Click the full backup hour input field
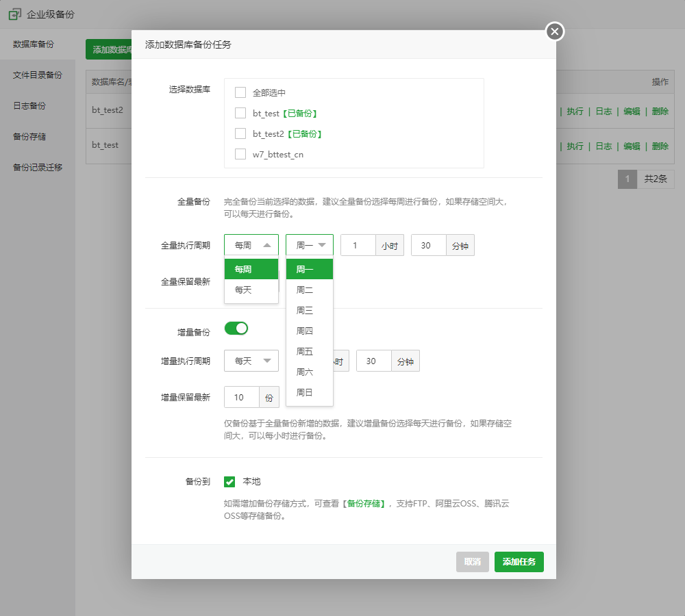 (358, 245)
